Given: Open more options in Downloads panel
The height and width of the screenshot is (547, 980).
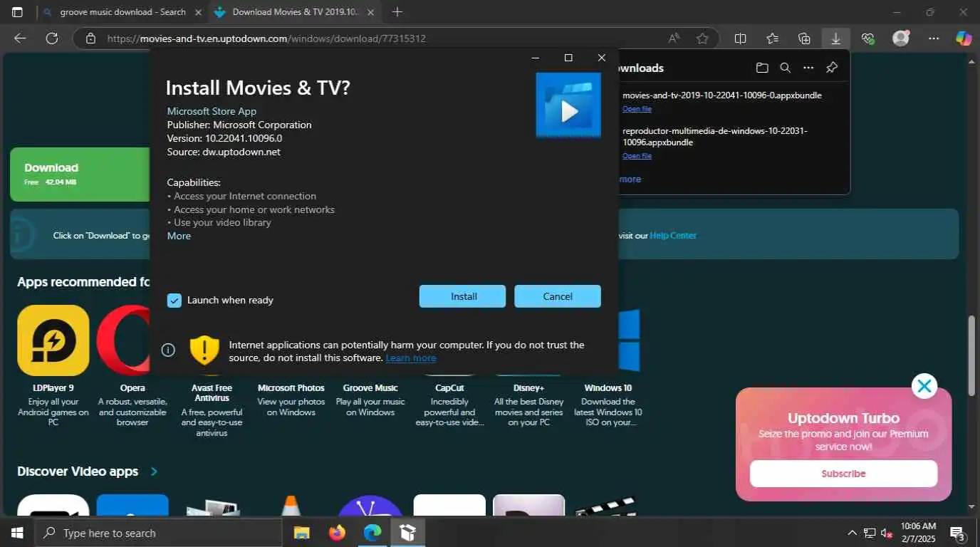Looking at the screenshot, I should point(808,68).
